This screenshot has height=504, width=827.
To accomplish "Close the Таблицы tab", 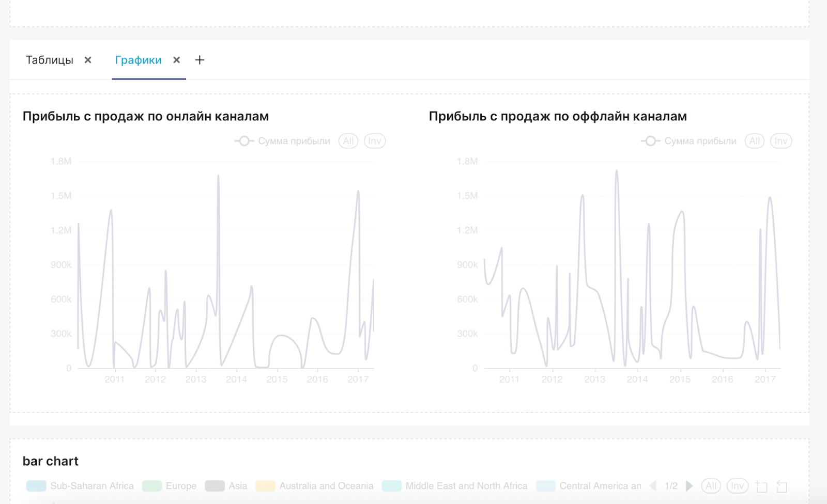I will [88, 60].
